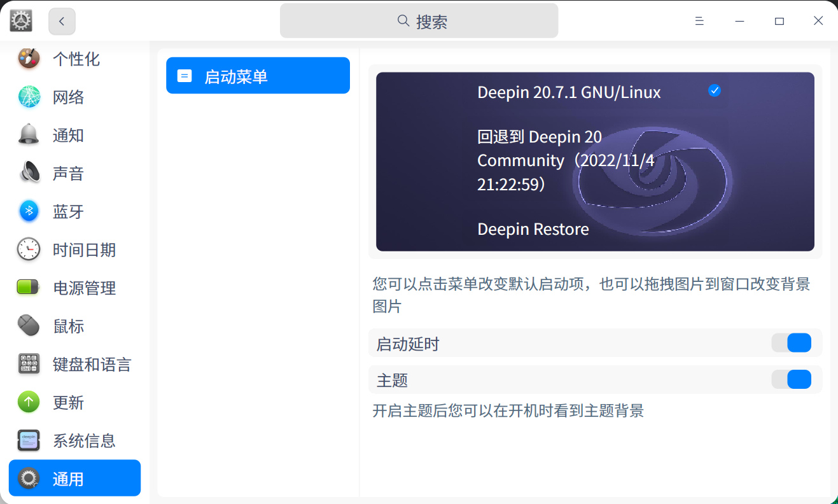Click the 更新 green arrow icon

coord(29,402)
